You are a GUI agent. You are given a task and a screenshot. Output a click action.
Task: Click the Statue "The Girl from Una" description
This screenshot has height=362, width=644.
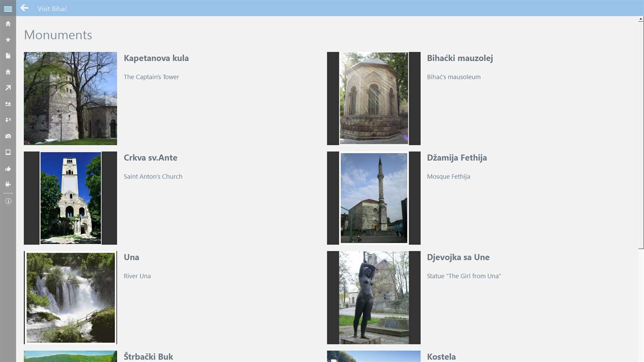point(464,276)
